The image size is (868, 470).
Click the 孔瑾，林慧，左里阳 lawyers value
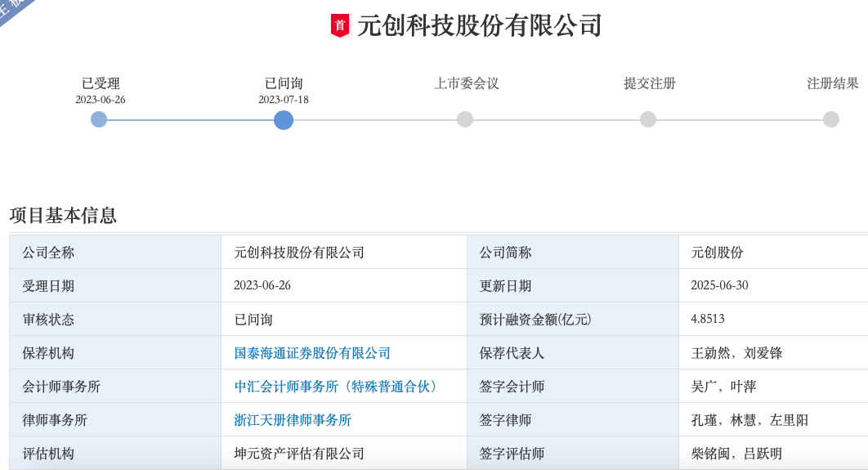[749, 420]
